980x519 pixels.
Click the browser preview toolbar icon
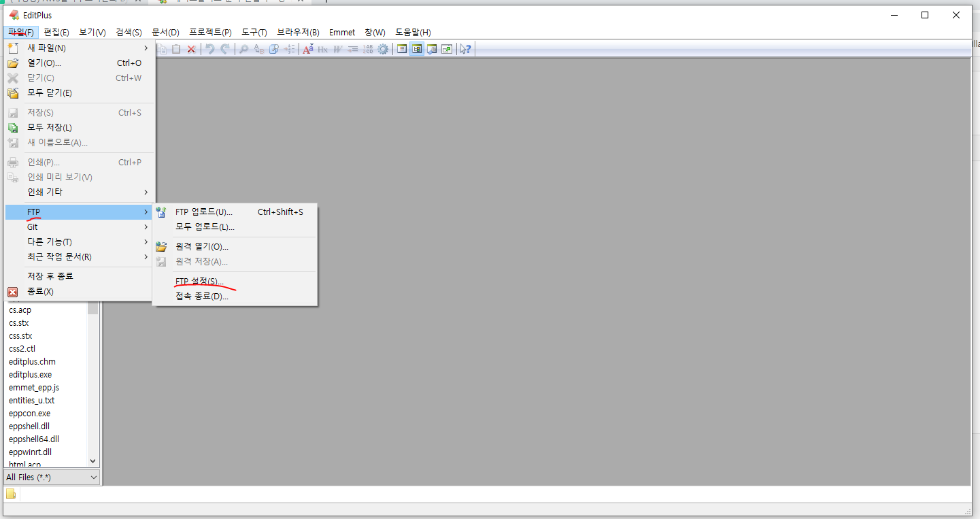(x=432, y=49)
